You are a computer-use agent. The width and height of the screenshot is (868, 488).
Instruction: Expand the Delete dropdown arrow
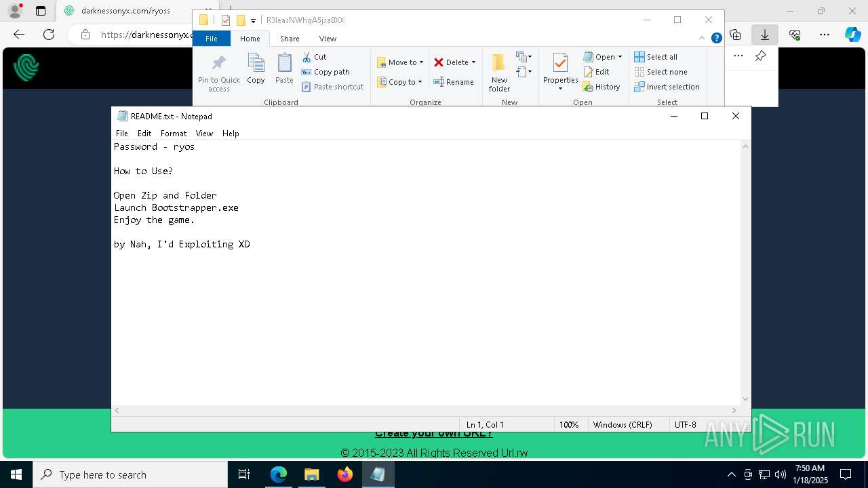pos(473,62)
